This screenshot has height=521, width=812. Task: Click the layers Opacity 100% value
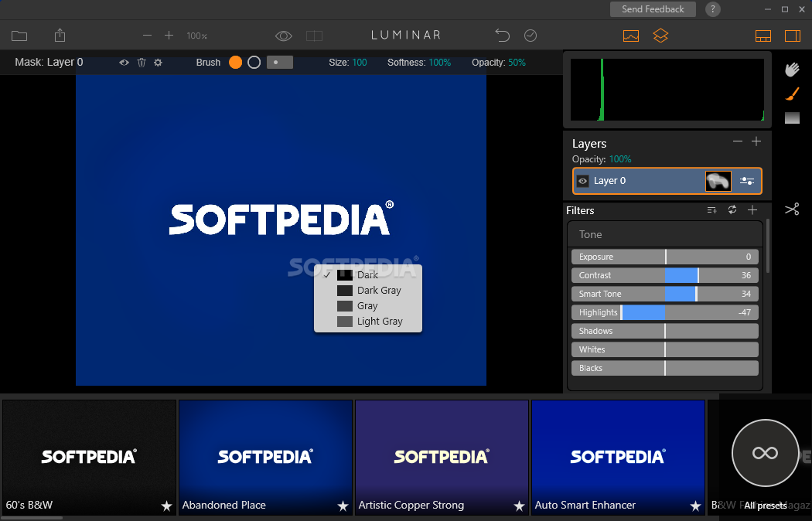click(x=620, y=159)
